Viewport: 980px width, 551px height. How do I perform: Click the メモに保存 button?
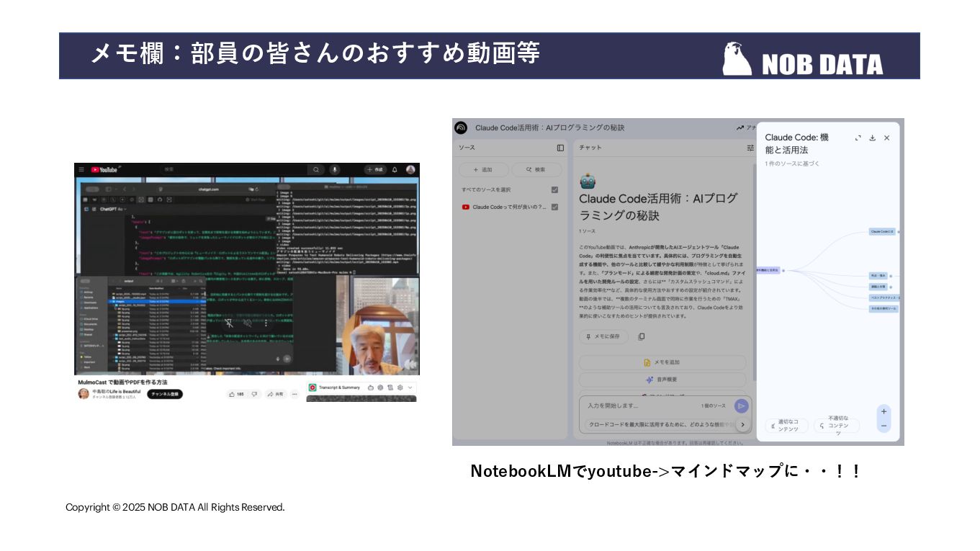point(603,336)
